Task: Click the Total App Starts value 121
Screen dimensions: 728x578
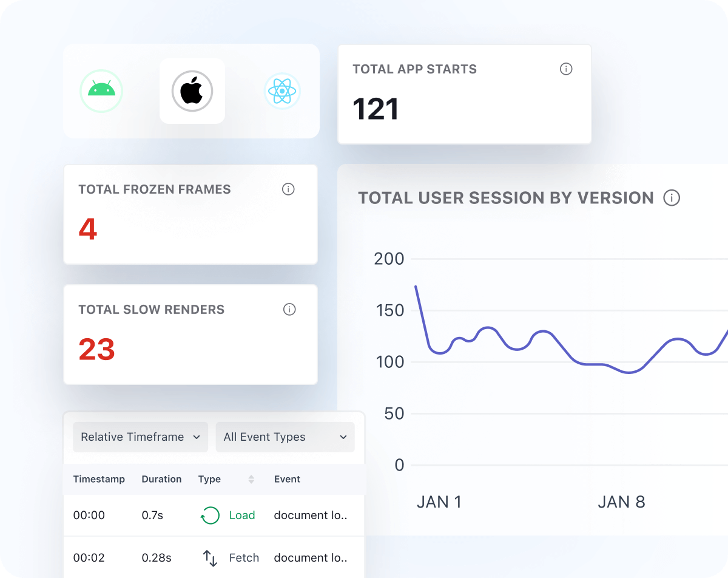Action: pos(376,109)
